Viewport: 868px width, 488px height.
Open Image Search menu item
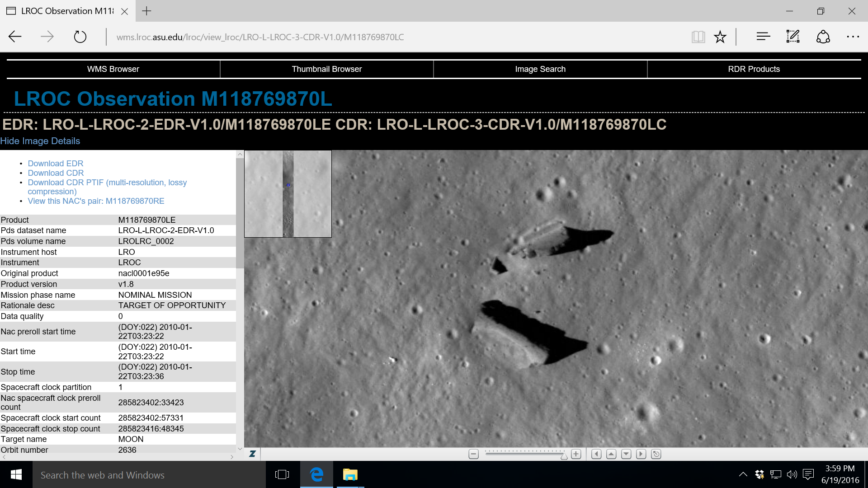pos(540,69)
